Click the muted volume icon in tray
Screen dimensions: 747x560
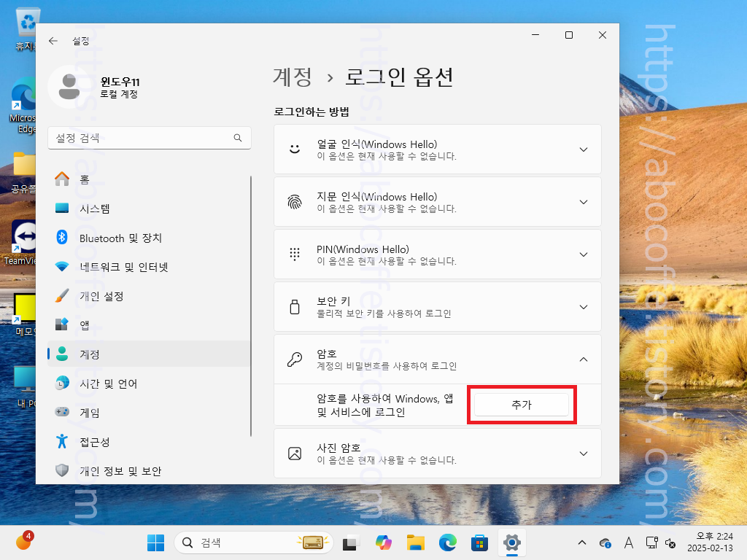coord(670,542)
